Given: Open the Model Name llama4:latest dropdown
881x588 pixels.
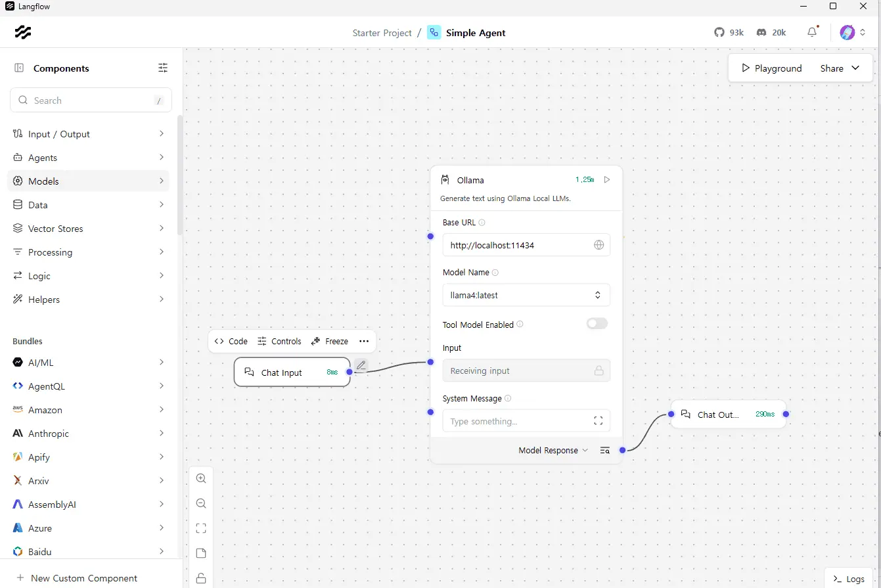Looking at the screenshot, I should point(526,295).
